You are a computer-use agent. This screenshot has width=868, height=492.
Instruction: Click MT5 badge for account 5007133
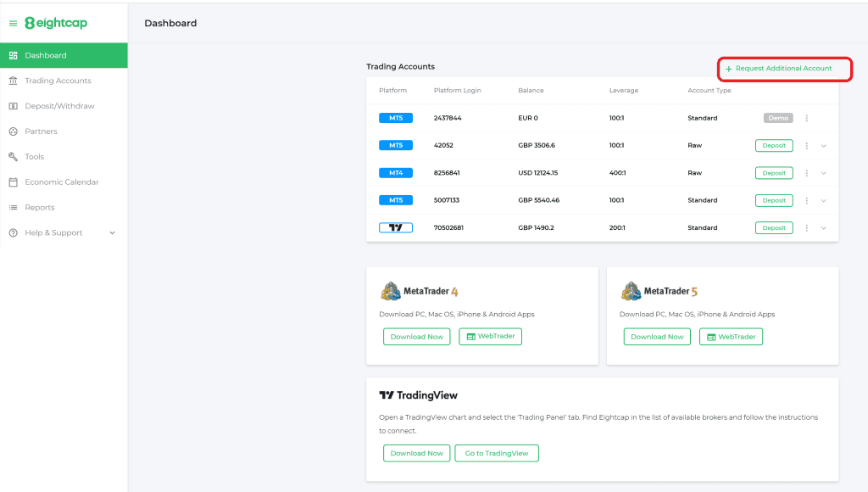(x=396, y=200)
